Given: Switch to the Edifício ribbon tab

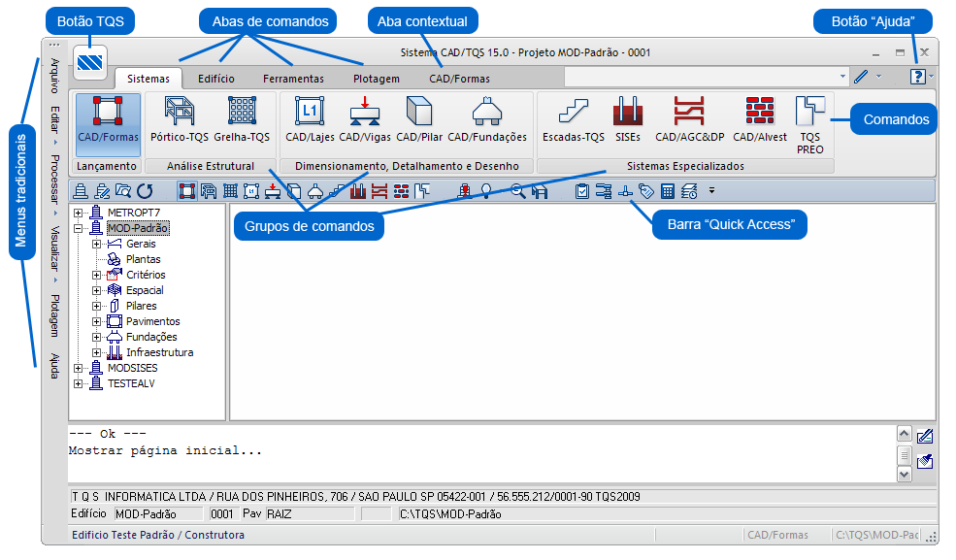Looking at the screenshot, I should (215, 79).
